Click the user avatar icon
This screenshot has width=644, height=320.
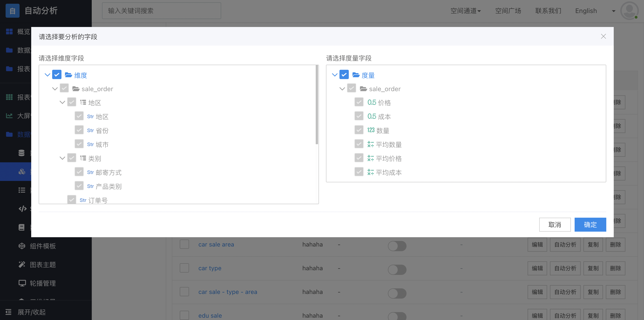point(629,11)
